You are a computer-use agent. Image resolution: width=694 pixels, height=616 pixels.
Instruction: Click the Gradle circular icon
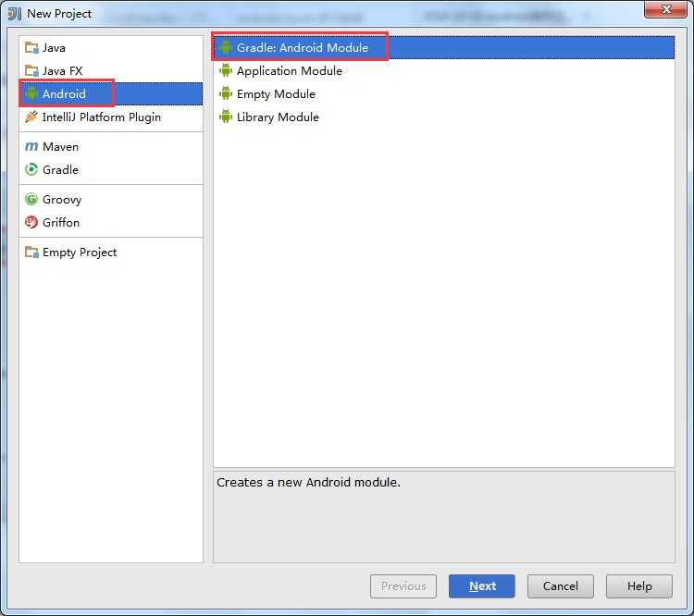coord(31,169)
